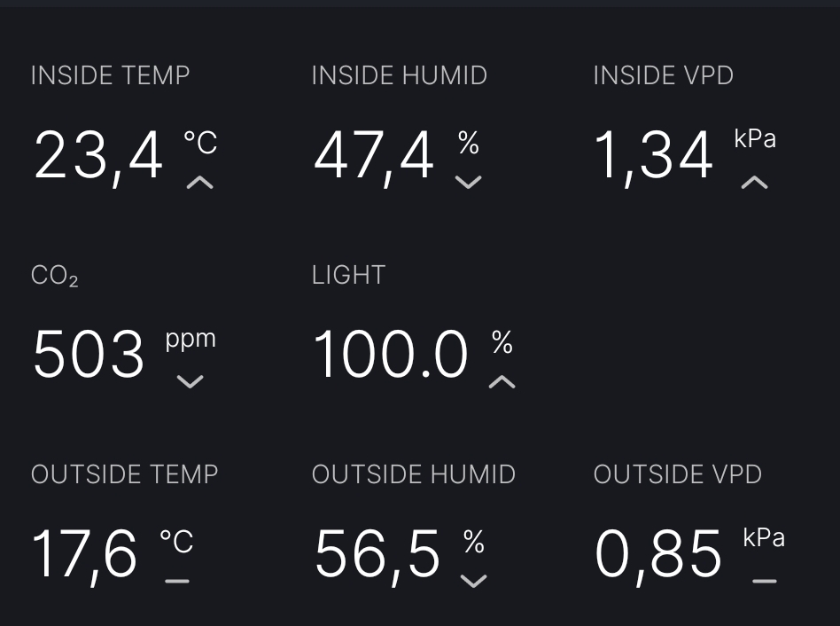Click the inside humidity falling trend arrow
Viewport: 840px width, 626px height.
tap(468, 183)
